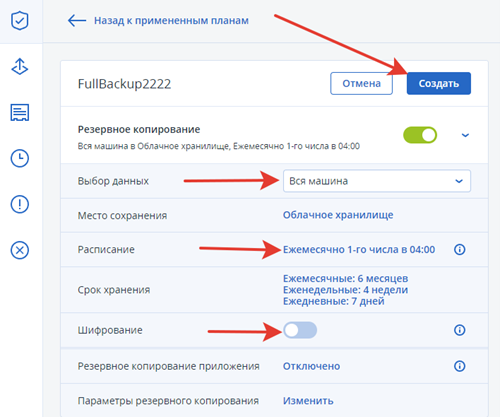
Task: Edit schedule Ежемесячно 1-го числа в 04:00
Action: [359, 249]
